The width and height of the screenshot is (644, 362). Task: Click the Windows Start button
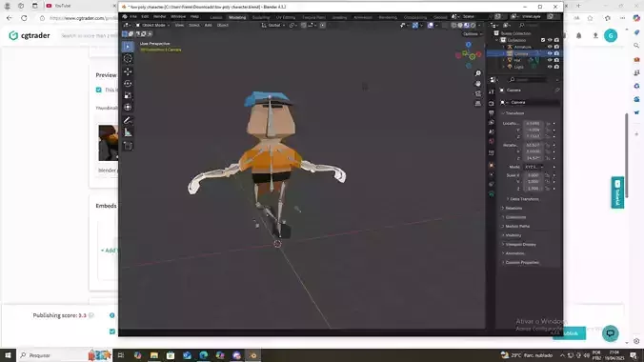(8, 355)
